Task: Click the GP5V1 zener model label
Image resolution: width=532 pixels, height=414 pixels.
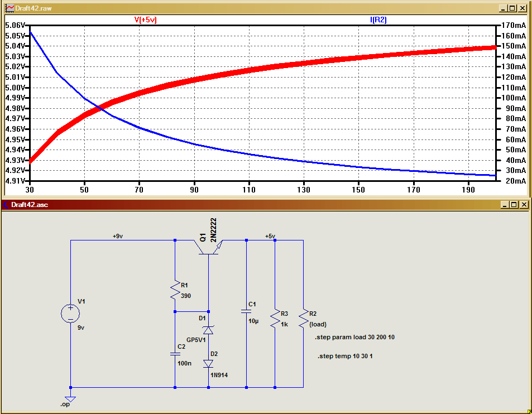Action: coord(196,340)
